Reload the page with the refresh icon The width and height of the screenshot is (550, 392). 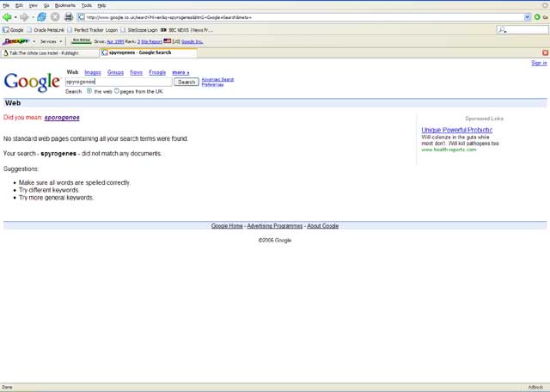(x=41, y=17)
